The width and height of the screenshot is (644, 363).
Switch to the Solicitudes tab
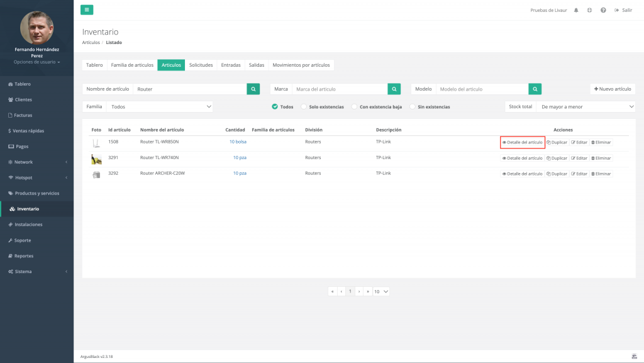click(201, 65)
